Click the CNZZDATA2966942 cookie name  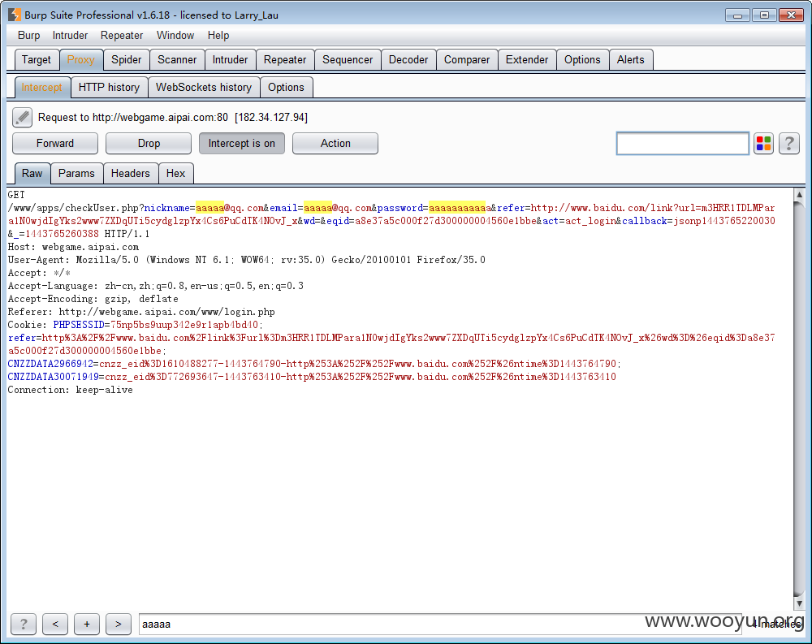[50, 364]
